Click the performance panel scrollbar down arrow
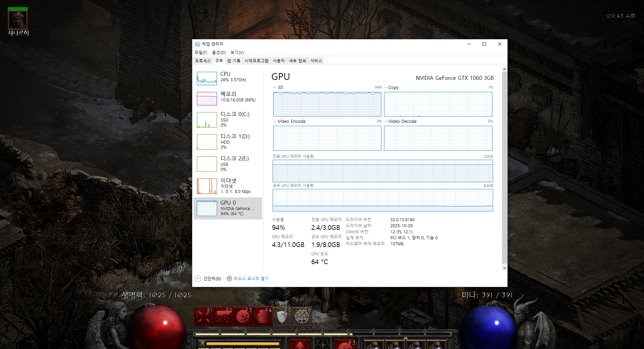The height and width of the screenshot is (349, 644). point(504,268)
